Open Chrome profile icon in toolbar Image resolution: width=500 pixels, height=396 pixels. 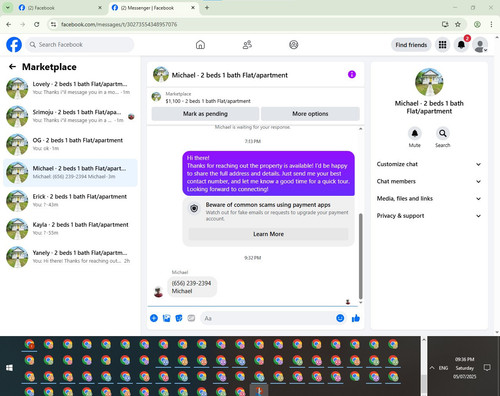pyautogui.click(x=477, y=24)
